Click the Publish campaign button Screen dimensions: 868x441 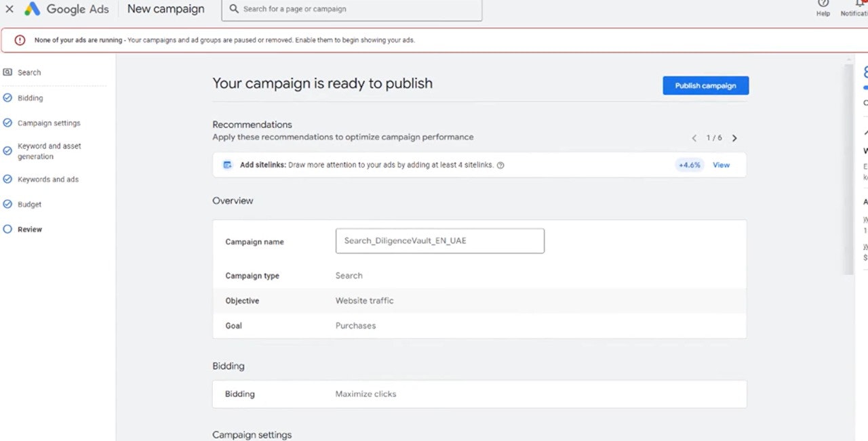point(705,86)
